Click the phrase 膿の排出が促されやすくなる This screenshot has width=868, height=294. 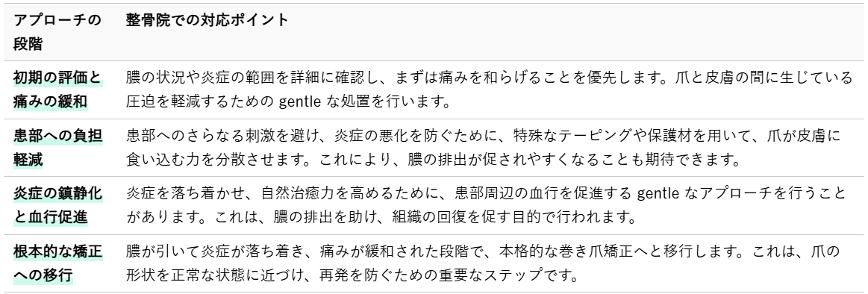pos(504,160)
